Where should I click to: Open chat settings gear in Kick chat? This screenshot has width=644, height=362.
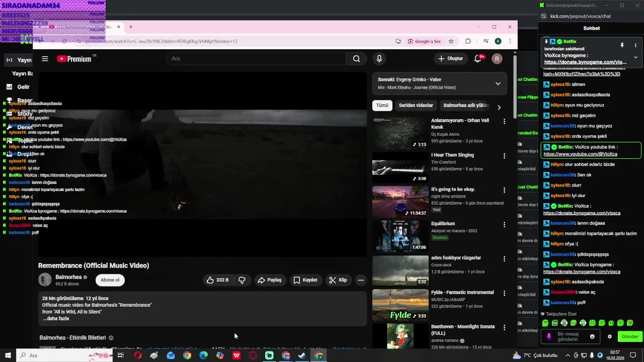610,337
